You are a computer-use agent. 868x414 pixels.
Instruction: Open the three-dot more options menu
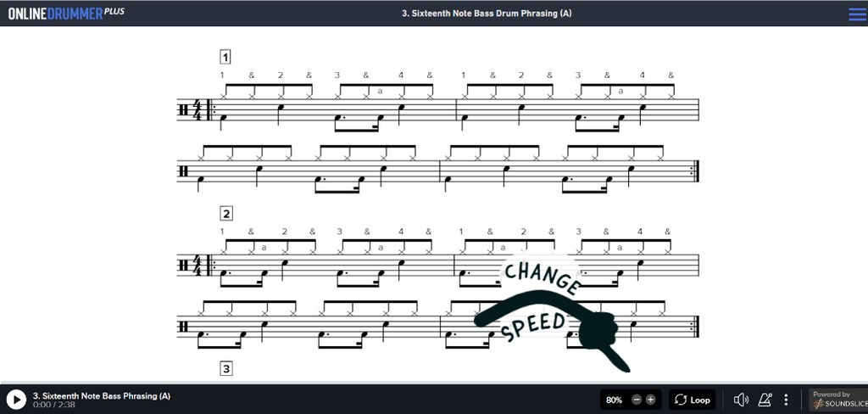786,400
